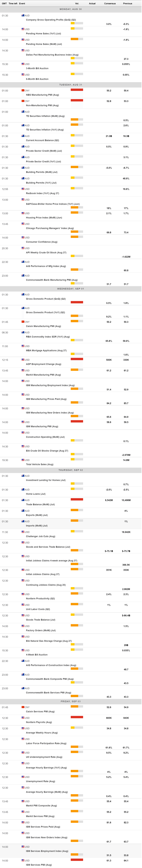Click the US flag above Nonfarm Payrolls
This screenshot has width=142, height=868.
(23, 718)
